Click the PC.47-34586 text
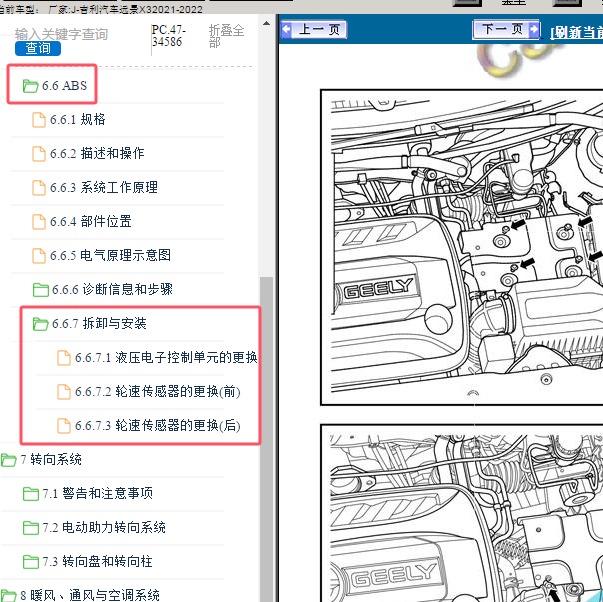 (168, 36)
